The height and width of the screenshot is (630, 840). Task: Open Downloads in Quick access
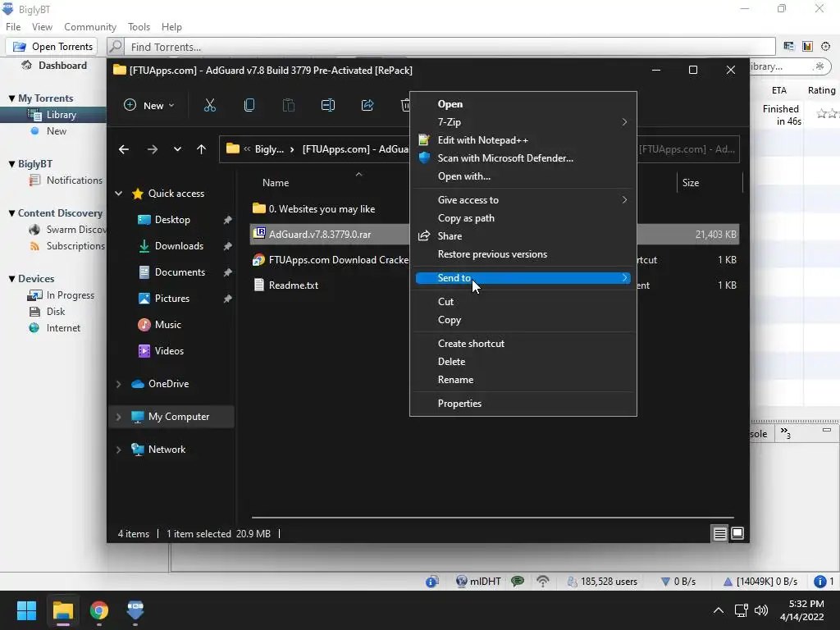tap(179, 246)
